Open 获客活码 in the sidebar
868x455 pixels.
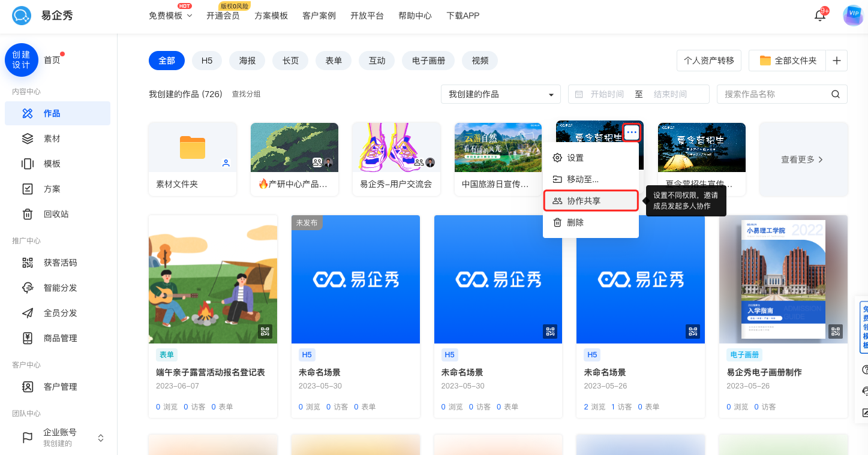[x=58, y=263]
